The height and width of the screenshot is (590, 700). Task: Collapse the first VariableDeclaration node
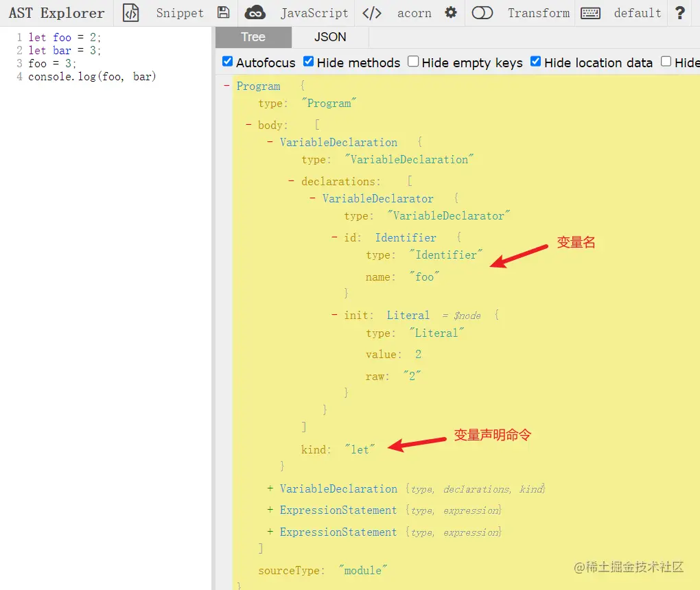270,142
